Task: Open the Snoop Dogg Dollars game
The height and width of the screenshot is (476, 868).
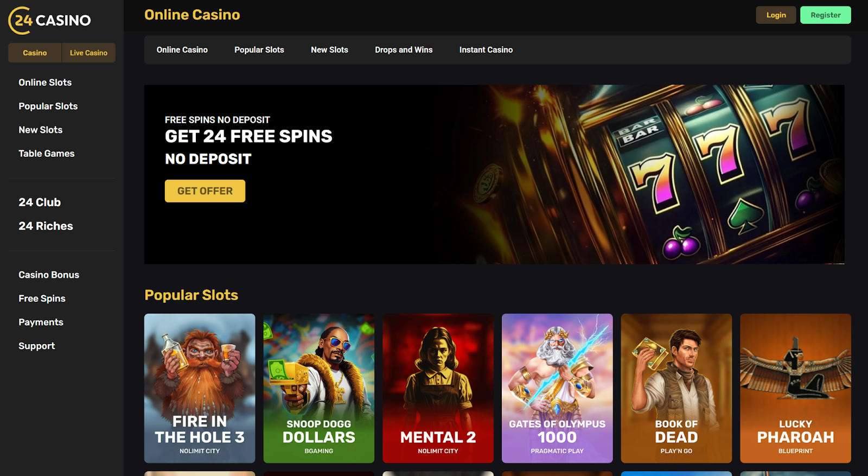Action: [319, 388]
